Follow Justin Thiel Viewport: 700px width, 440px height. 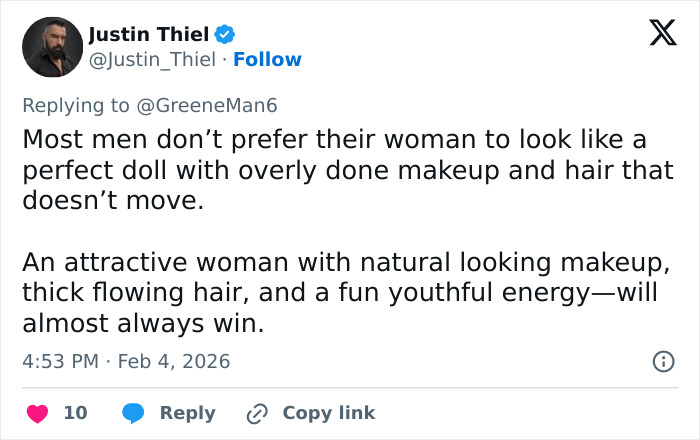click(267, 60)
